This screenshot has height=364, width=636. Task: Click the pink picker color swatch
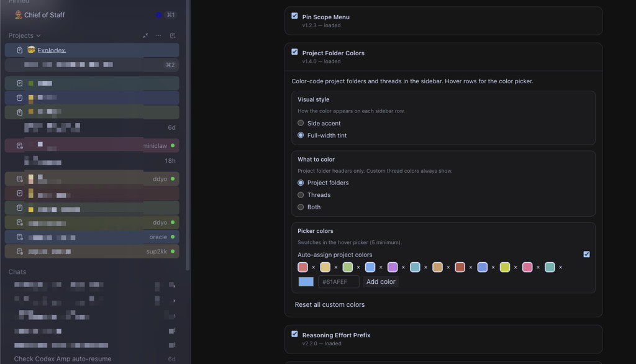[527, 268]
